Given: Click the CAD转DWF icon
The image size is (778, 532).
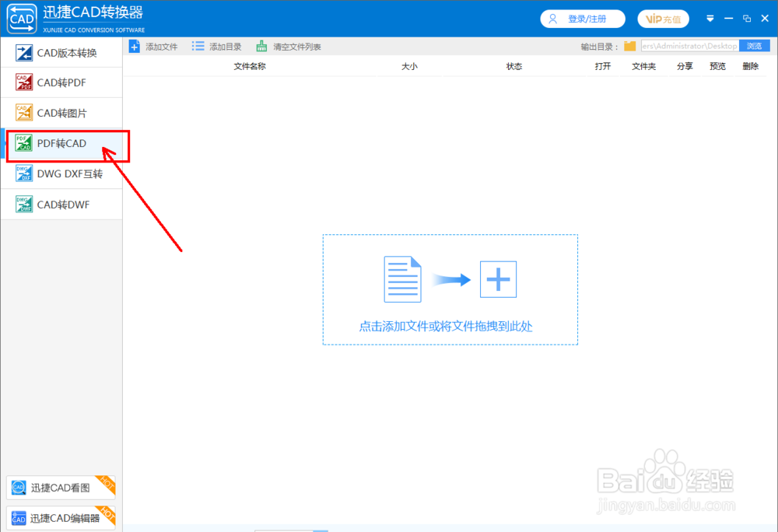Looking at the screenshot, I should pos(24,204).
